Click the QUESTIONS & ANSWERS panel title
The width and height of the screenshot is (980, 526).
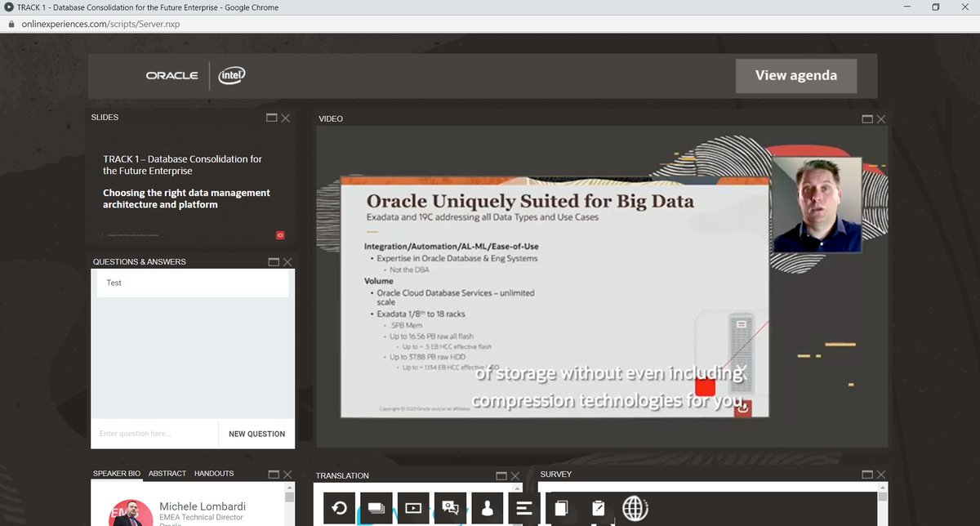coord(140,262)
